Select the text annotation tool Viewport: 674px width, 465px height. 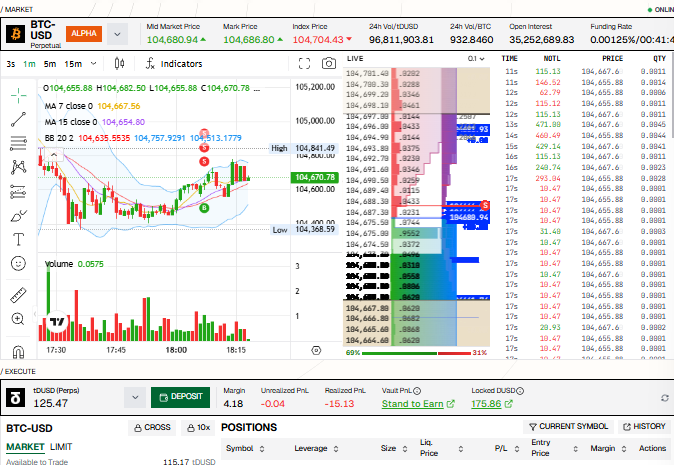pyautogui.click(x=18, y=239)
